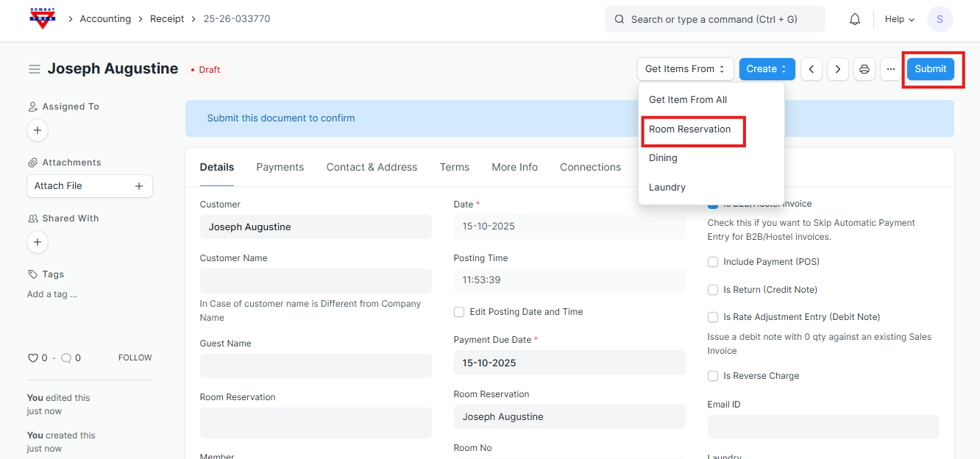Submit the receipt document

pos(930,69)
